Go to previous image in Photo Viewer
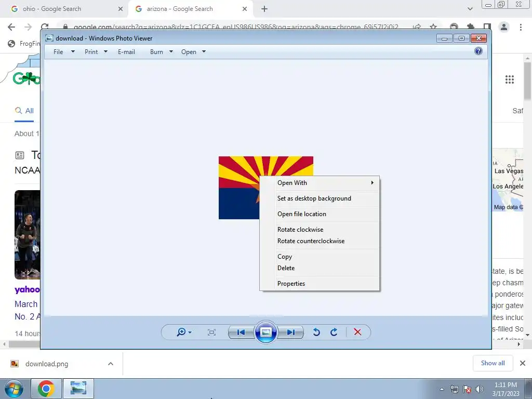 tap(241, 332)
